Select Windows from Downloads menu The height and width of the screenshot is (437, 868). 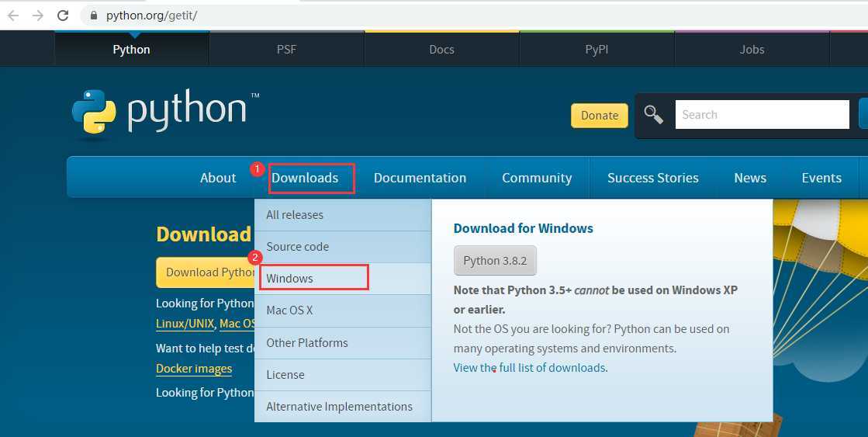click(290, 278)
